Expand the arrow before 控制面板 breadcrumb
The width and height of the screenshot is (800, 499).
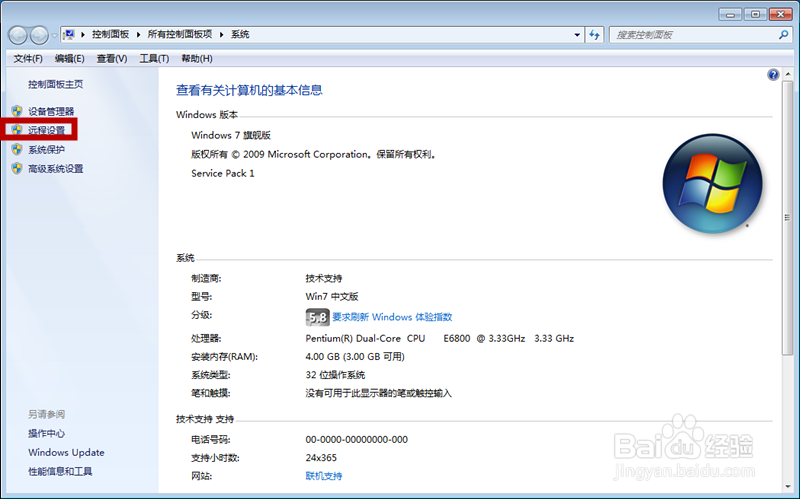click(83, 35)
